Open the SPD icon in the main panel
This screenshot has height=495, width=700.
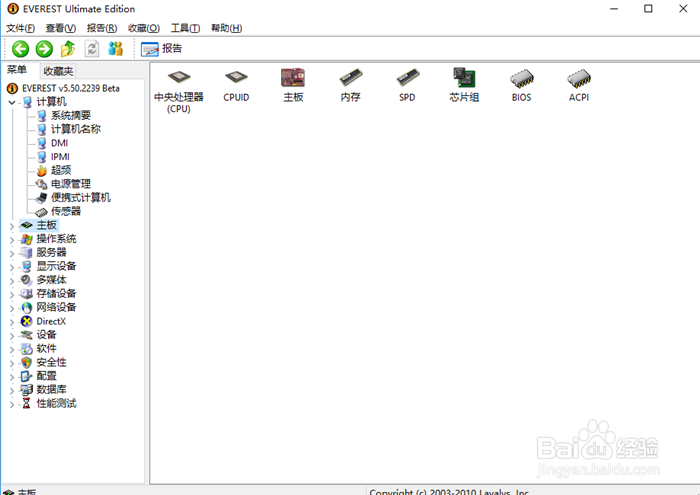point(407,86)
